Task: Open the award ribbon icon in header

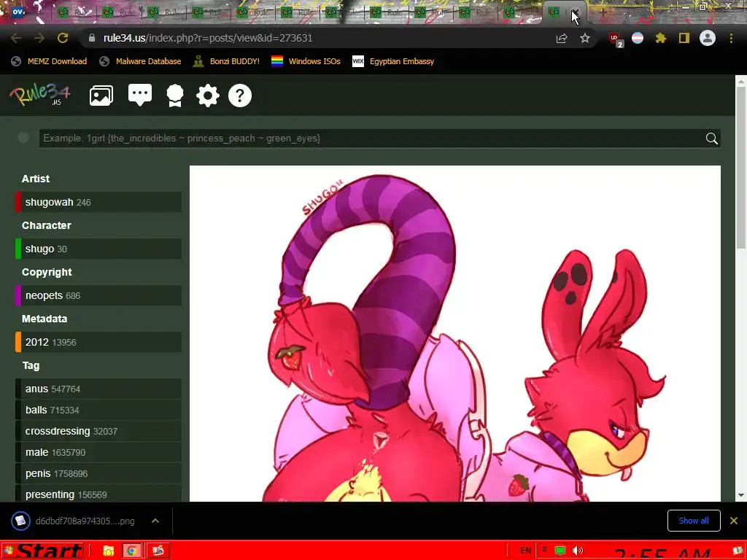Action: (175, 96)
